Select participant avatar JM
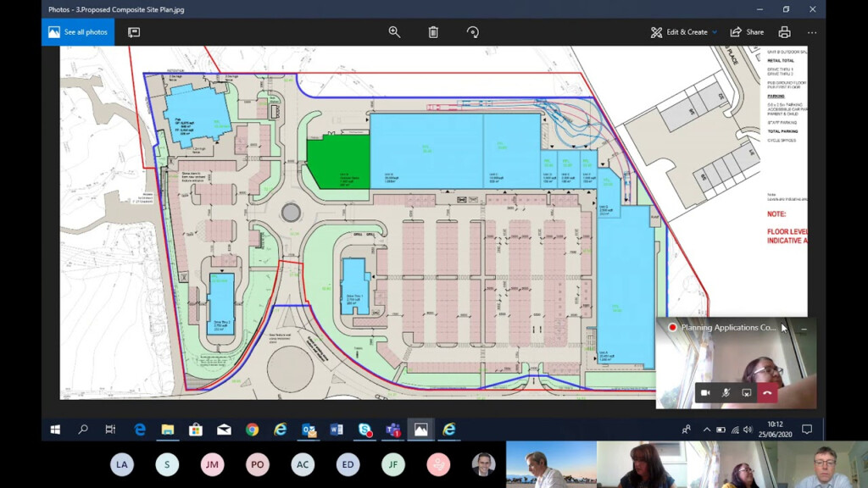 point(213,465)
